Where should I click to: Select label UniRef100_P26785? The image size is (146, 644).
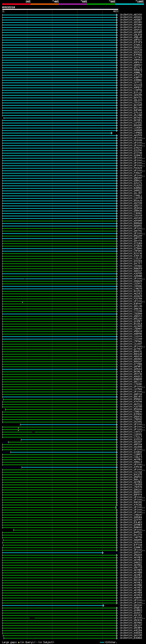point(131,407)
